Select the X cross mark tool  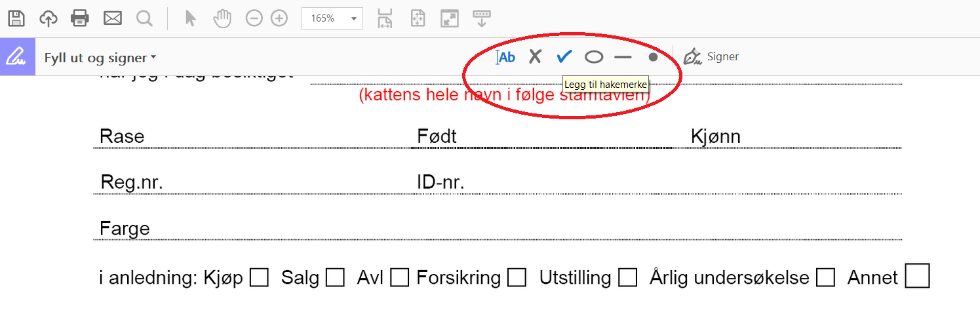pos(536,57)
